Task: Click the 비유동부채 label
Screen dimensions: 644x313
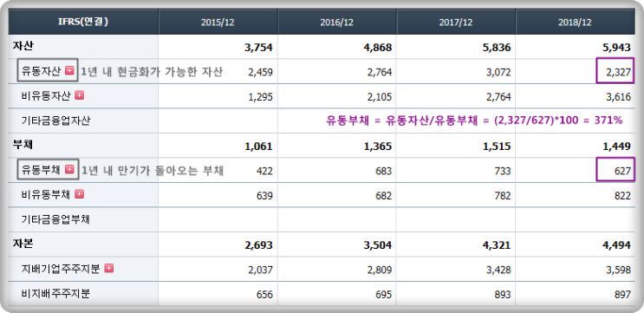Action: tap(46, 194)
